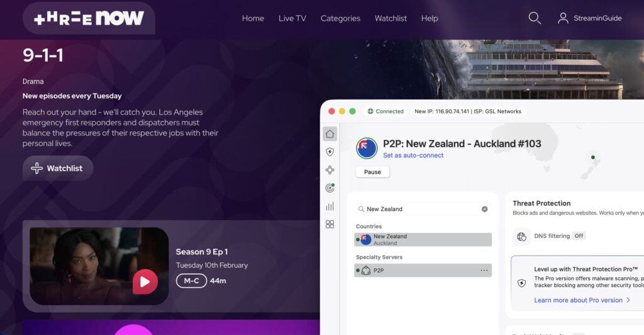Open the Season 9 Ep 1 thumbnail
Screen dimensions: 644x335
point(99,266)
